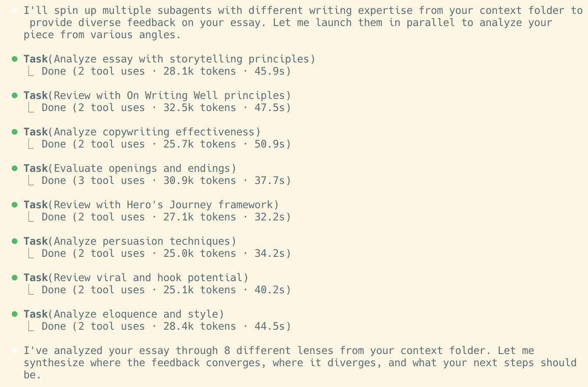Click green dot beside Hero's Journey framework task

coord(15,205)
